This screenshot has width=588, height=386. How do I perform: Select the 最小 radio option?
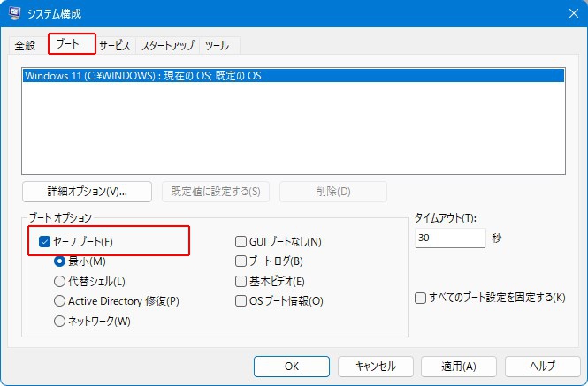[x=60, y=261]
